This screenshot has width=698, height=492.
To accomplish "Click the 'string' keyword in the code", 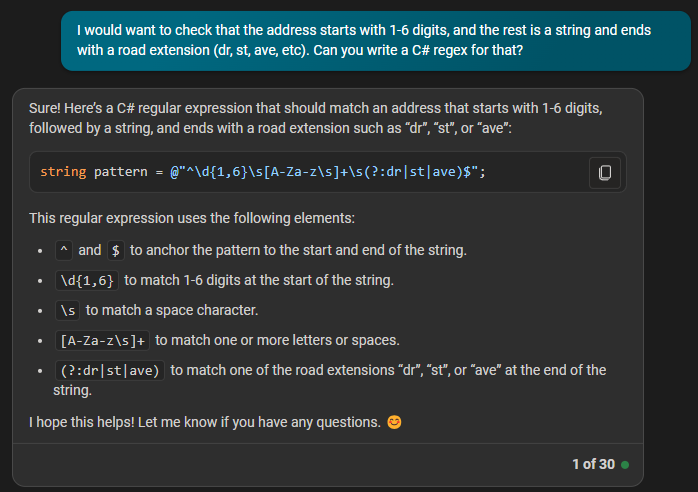I will (63, 172).
